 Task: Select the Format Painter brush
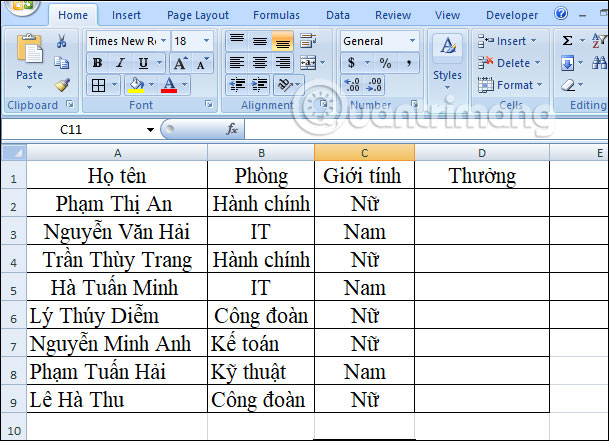tap(62, 84)
